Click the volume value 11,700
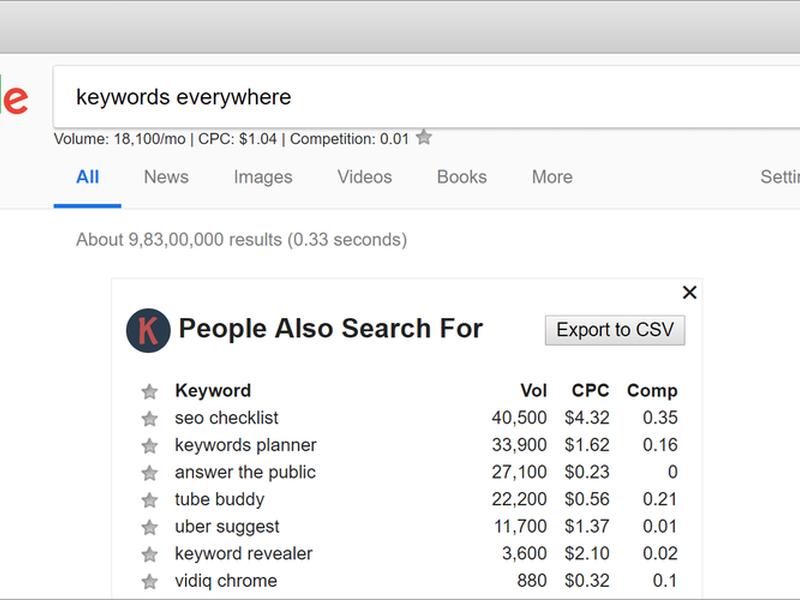The width and height of the screenshot is (800, 600). [x=520, y=526]
